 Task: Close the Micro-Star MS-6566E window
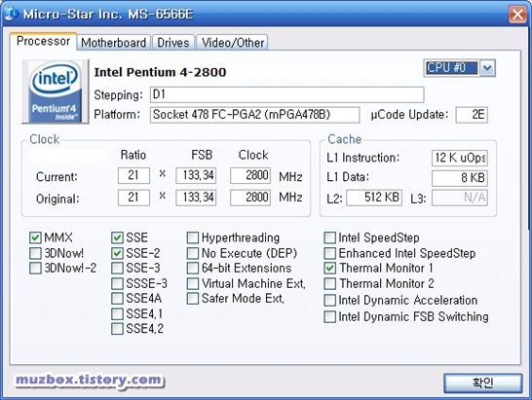pos(517,15)
